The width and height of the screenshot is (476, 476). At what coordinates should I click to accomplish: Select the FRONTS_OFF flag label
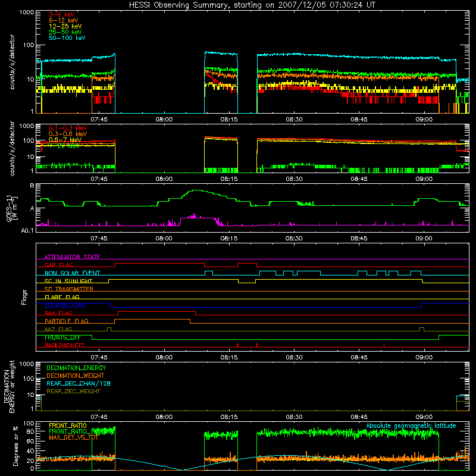click(x=62, y=337)
